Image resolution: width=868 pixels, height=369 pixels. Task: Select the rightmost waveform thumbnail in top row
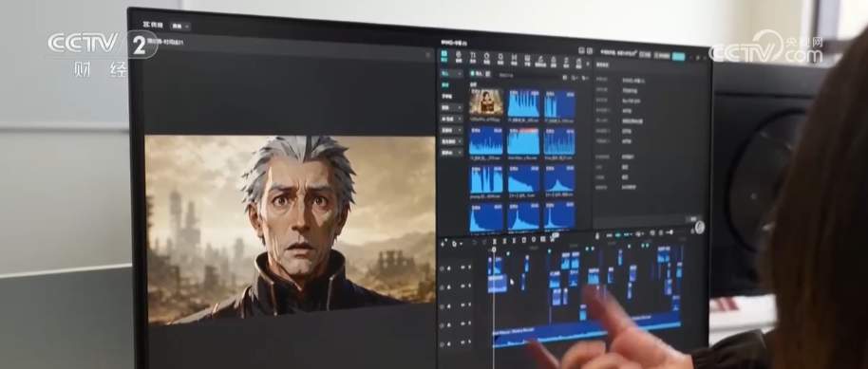559,104
